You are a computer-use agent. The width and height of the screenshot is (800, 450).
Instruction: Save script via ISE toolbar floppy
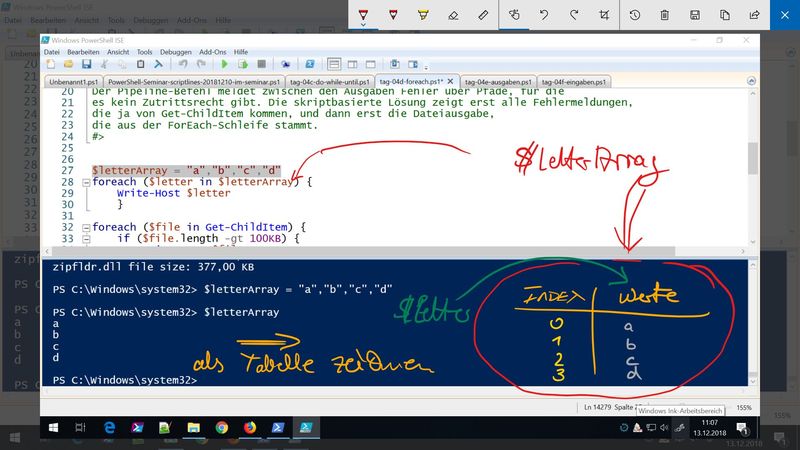pos(87,64)
